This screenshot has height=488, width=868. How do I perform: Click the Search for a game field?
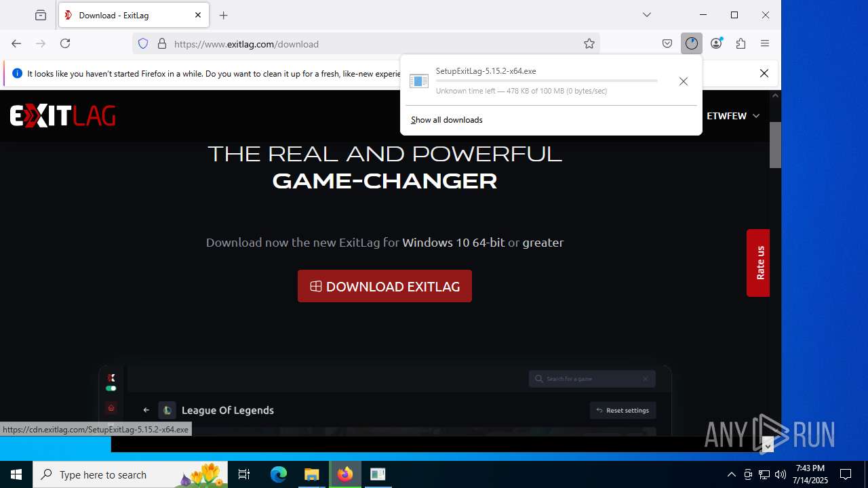tap(592, 379)
